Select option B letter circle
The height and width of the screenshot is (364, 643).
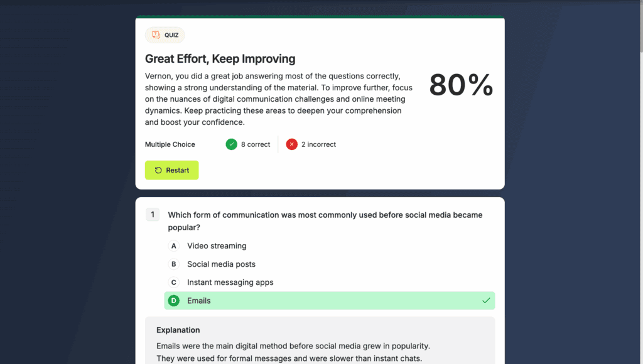point(174,264)
